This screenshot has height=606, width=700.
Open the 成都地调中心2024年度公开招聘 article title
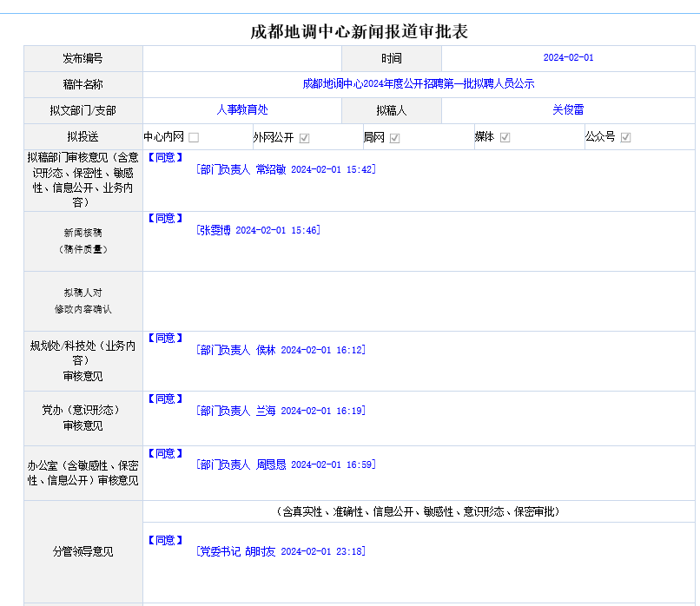(418, 84)
